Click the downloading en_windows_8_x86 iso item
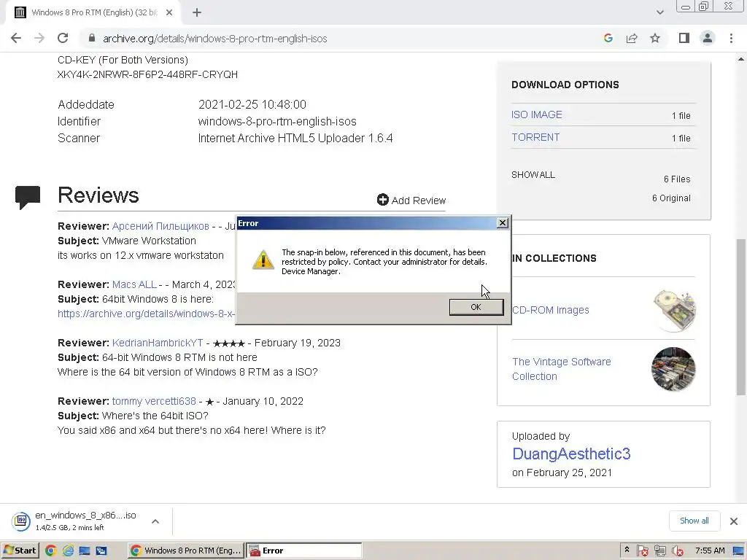Viewport: 747px width, 560px height. pos(86,521)
